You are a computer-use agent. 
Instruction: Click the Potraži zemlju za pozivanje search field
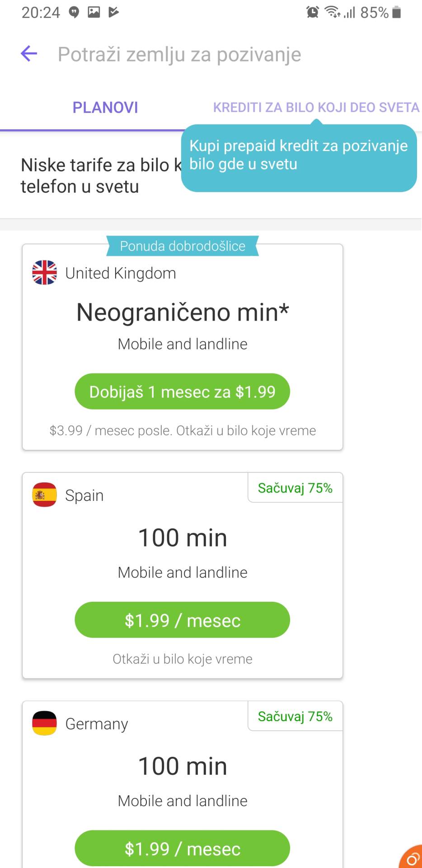coord(179,54)
